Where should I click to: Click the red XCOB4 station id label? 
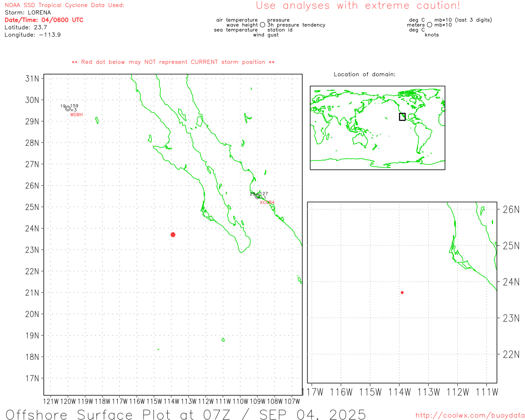click(x=267, y=203)
